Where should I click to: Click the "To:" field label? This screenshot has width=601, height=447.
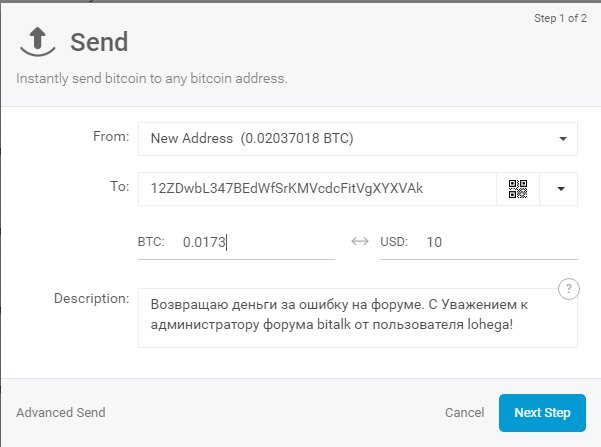click(120, 187)
